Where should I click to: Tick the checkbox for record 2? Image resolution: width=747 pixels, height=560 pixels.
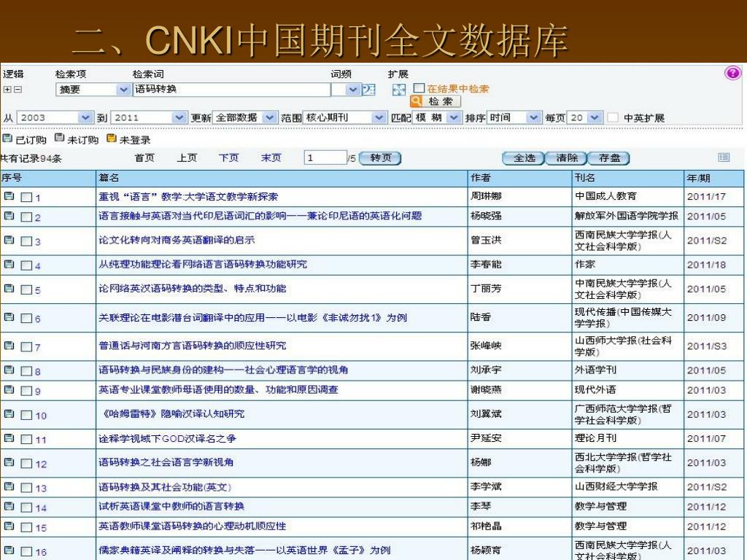(26, 217)
